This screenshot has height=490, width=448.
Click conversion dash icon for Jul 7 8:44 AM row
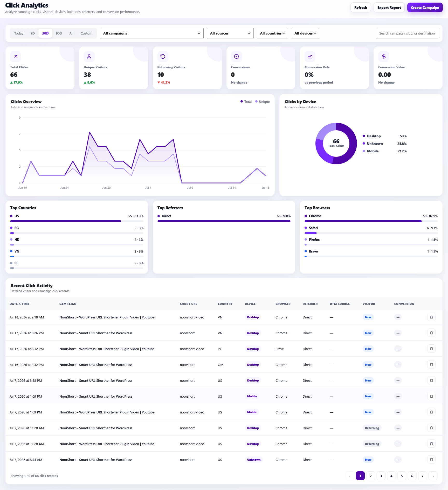pos(398,460)
